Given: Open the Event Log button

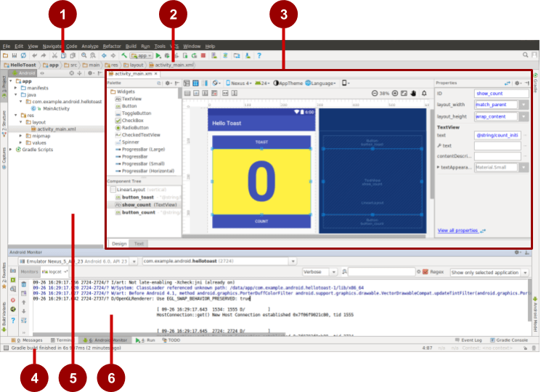Looking at the screenshot, I should click(468, 340).
